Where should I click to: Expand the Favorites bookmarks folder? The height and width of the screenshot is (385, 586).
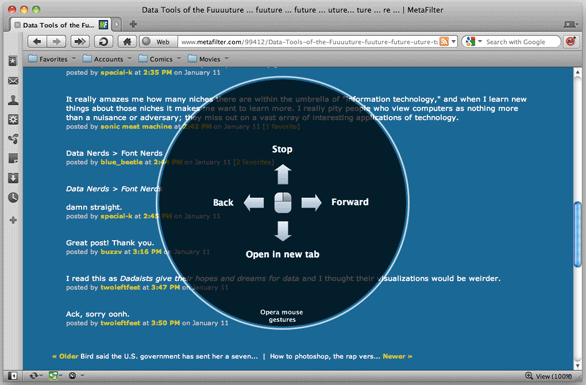click(52, 59)
